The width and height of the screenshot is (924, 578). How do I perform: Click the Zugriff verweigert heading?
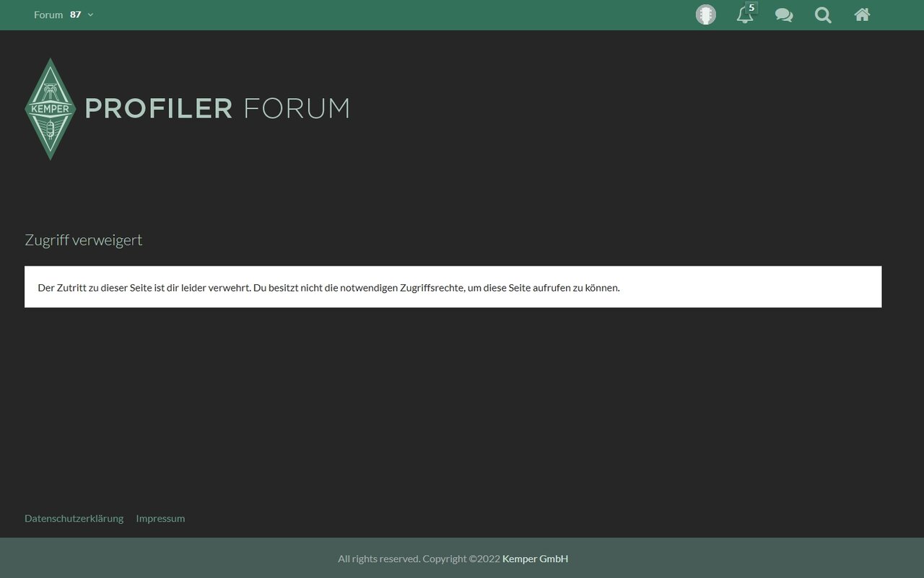pyautogui.click(x=84, y=240)
